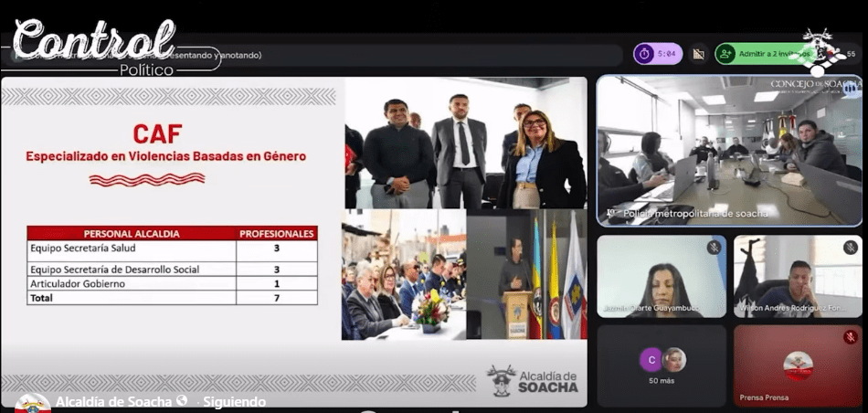Toggle muted mic on Prensa Prensa tile
Viewport: 868px width, 413px height.
[x=850, y=337]
